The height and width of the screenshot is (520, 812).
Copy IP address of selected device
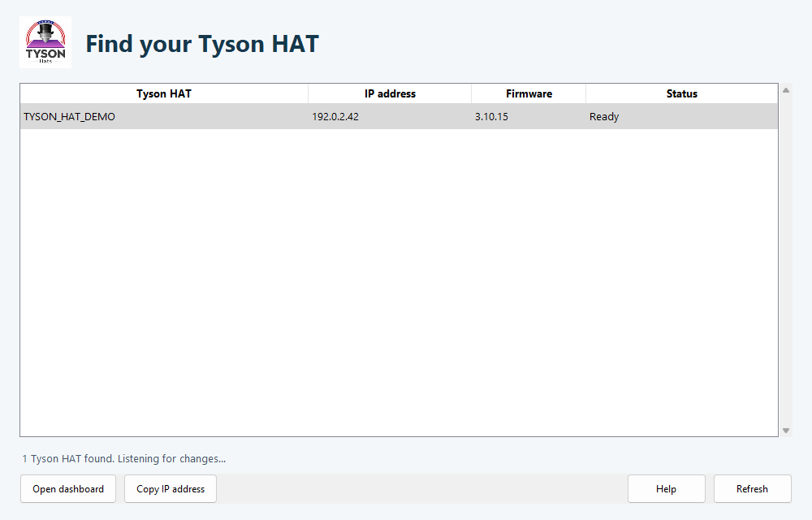pyautogui.click(x=171, y=489)
